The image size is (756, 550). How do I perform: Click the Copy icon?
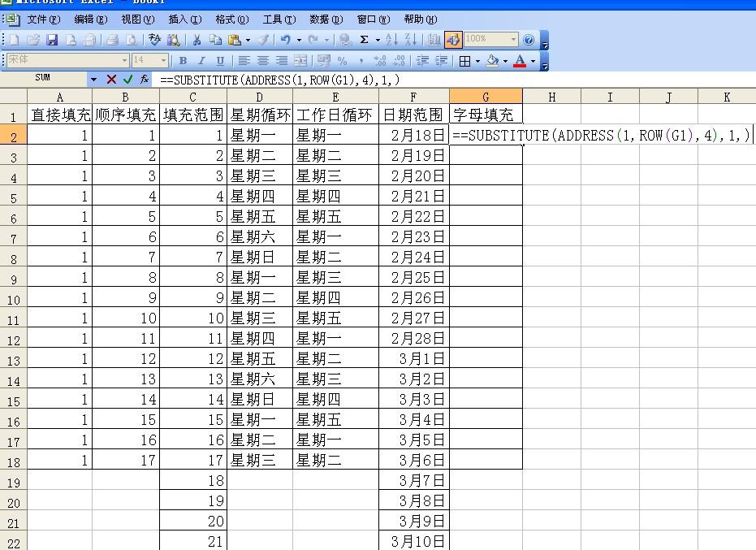click(215, 40)
